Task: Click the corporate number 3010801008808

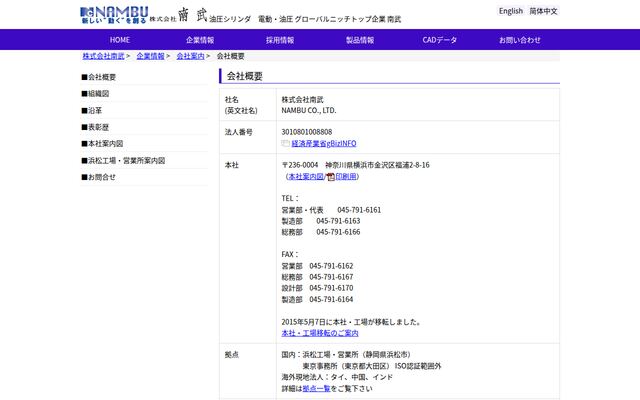Action: point(307,132)
